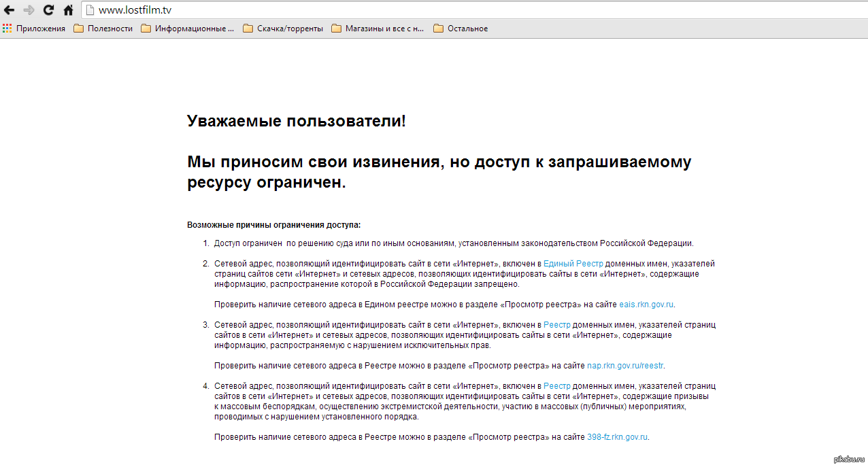Open the Приложения apps shortcut

(34, 29)
